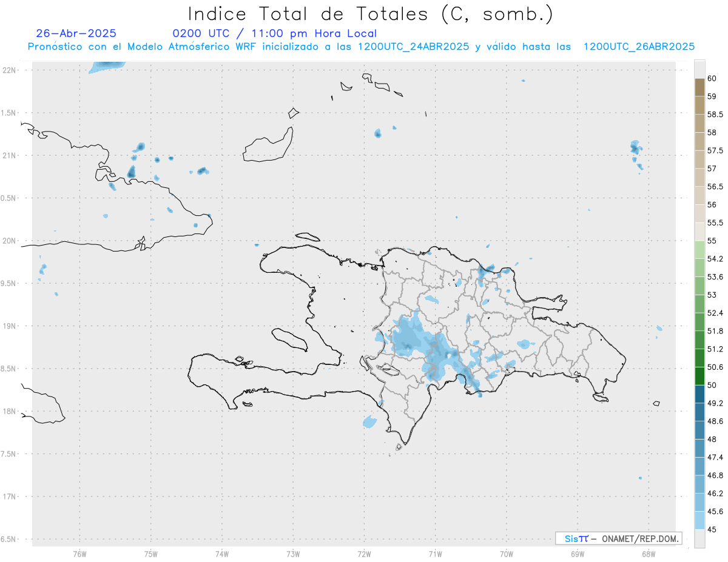This screenshot has height=562, width=728.
Task: Click the "ONAMET/REP.DOM." credit label
Action: [x=640, y=538]
